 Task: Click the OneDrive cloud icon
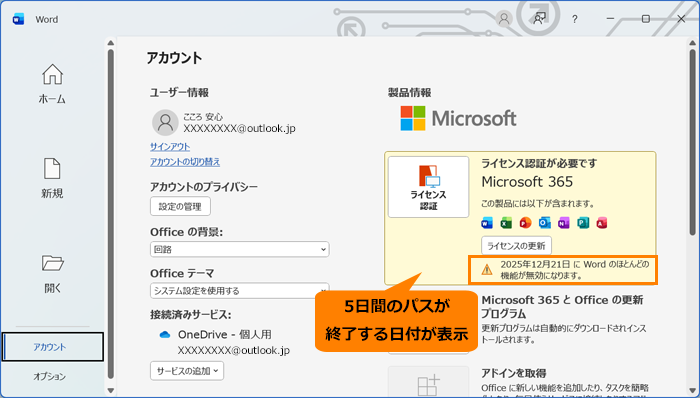click(x=165, y=335)
